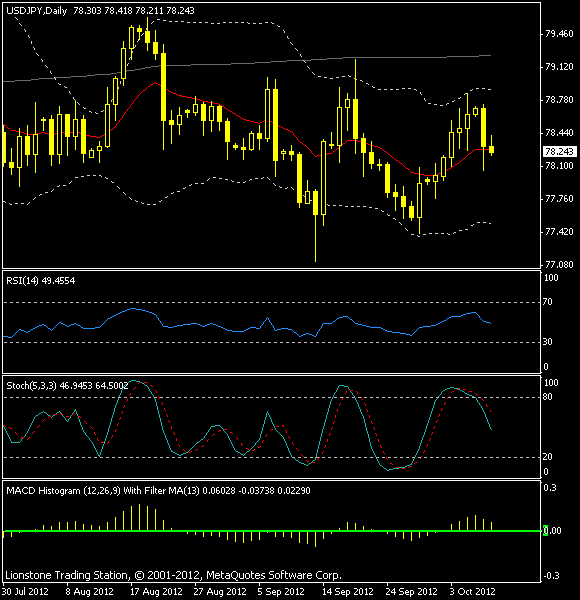The image size is (580, 600).
Task: Click the USDJPY,Daily chart title
Action: tap(37, 11)
